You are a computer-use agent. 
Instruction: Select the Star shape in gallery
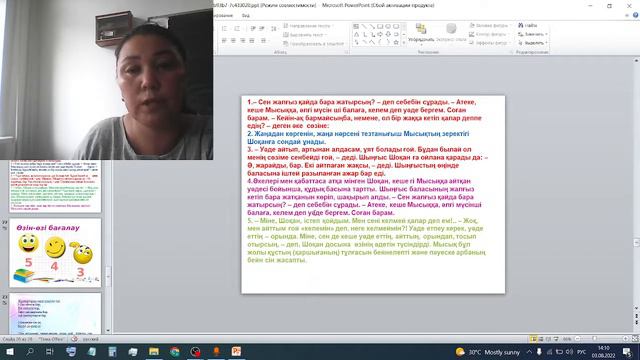click(396, 42)
